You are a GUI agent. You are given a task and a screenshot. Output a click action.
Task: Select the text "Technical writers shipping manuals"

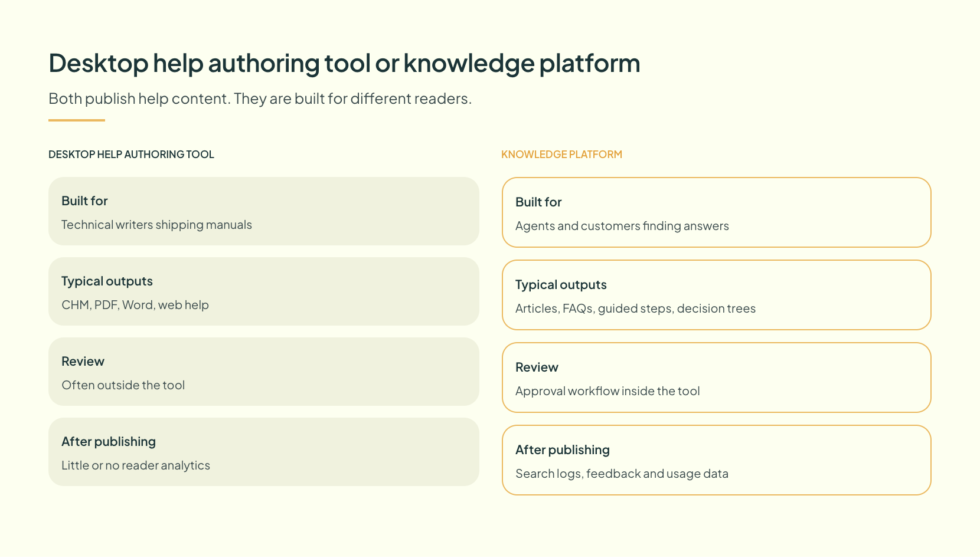click(x=156, y=225)
